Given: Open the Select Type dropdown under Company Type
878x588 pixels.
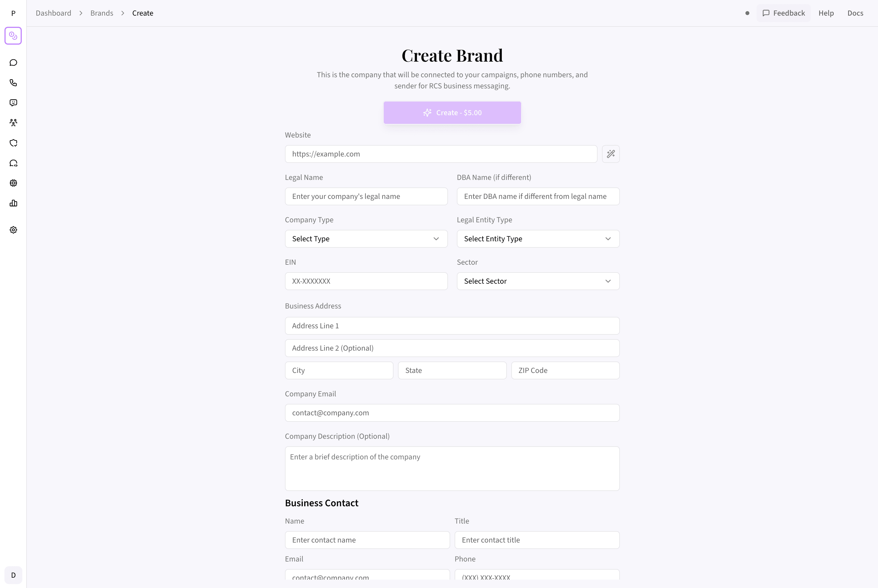Looking at the screenshot, I should tap(366, 239).
